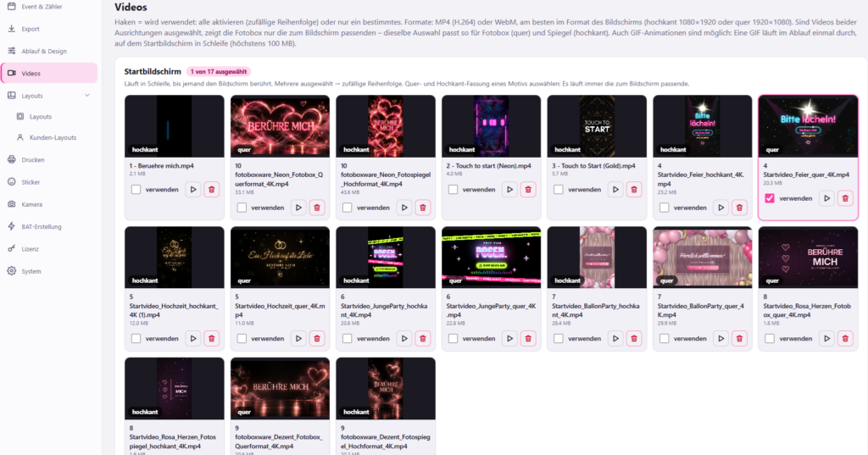Open Event & Zähler in sidebar

point(49,7)
